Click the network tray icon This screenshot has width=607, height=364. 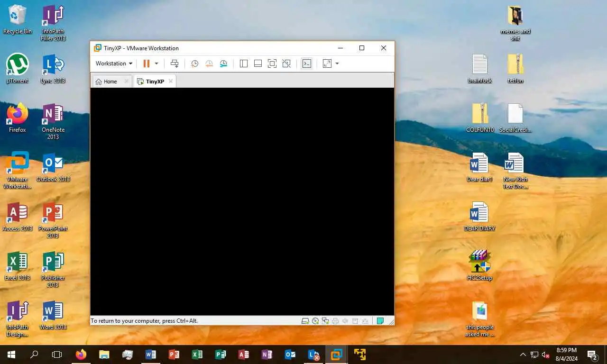pos(534,355)
